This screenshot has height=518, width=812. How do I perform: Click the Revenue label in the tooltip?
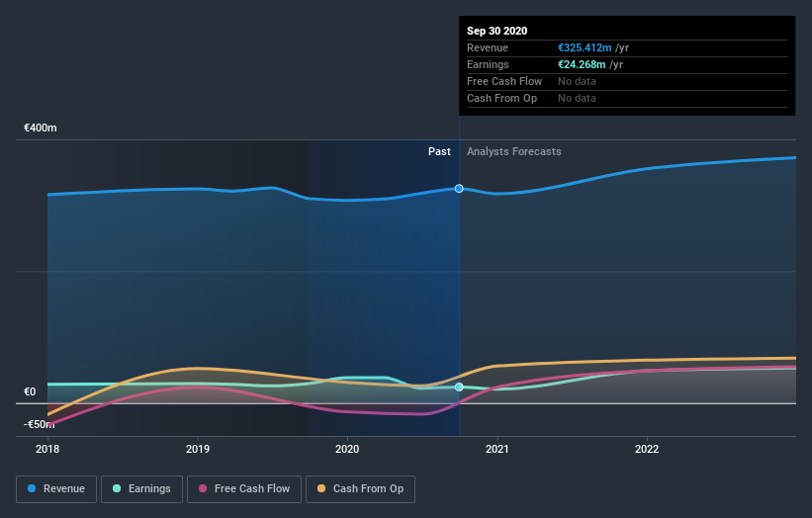pos(488,47)
